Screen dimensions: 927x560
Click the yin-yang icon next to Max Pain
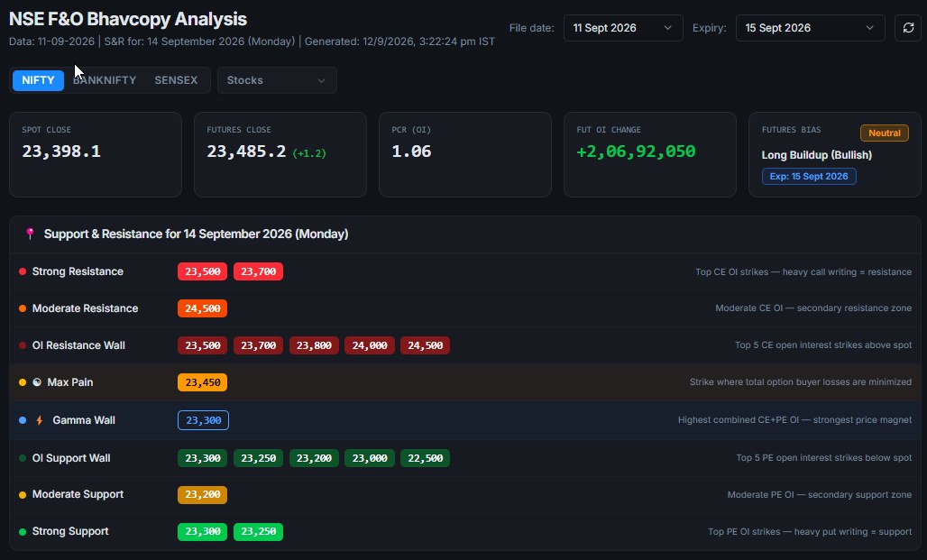click(37, 382)
